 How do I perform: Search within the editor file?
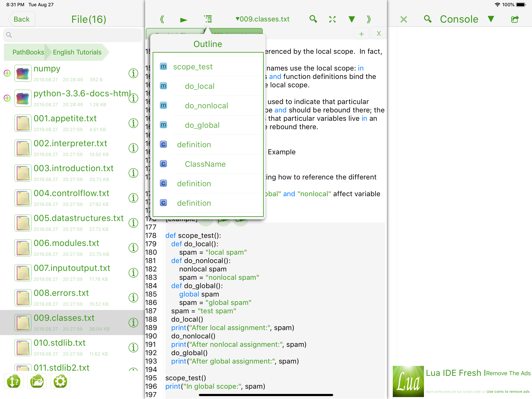click(x=313, y=19)
